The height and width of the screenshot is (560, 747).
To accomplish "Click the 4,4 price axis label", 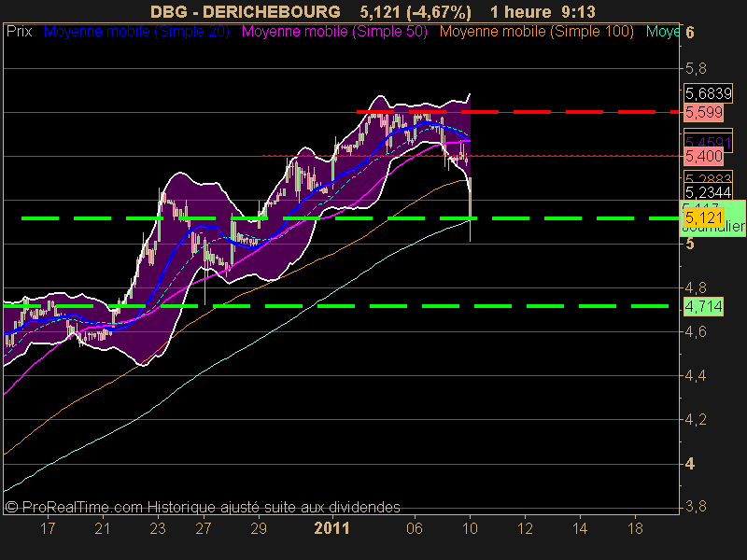I will coord(696,376).
